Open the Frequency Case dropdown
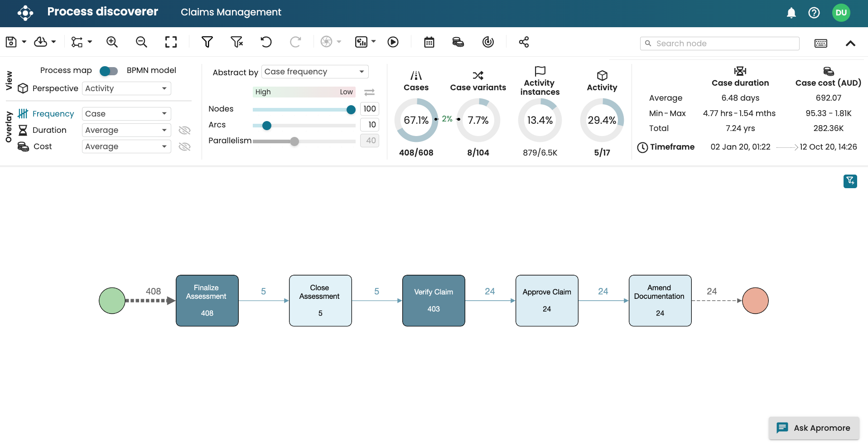 (x=126, y=114)
